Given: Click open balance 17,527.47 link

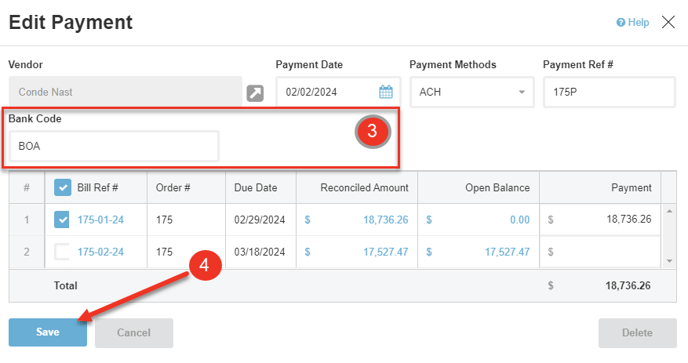Looking at the screenshot, I should coord(507,252).
